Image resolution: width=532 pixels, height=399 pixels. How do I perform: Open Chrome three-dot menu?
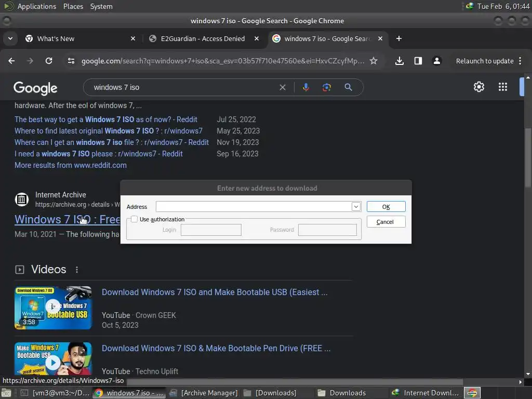coord(520,61)
